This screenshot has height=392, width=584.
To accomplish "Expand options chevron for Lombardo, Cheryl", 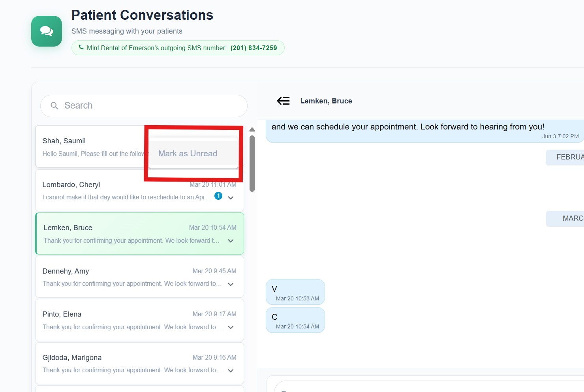I will [x=231, y=198].
